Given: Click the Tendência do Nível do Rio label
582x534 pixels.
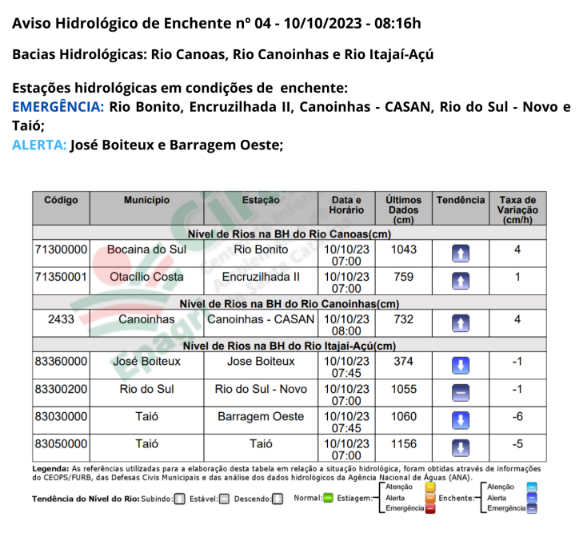Looking at the screenshot, I should (86, 499).
